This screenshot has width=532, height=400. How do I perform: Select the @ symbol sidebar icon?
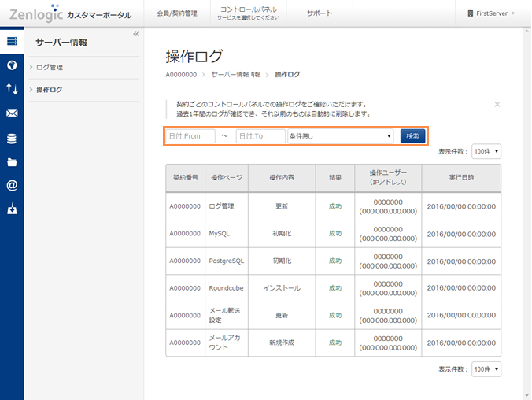(x=12, y=186)
